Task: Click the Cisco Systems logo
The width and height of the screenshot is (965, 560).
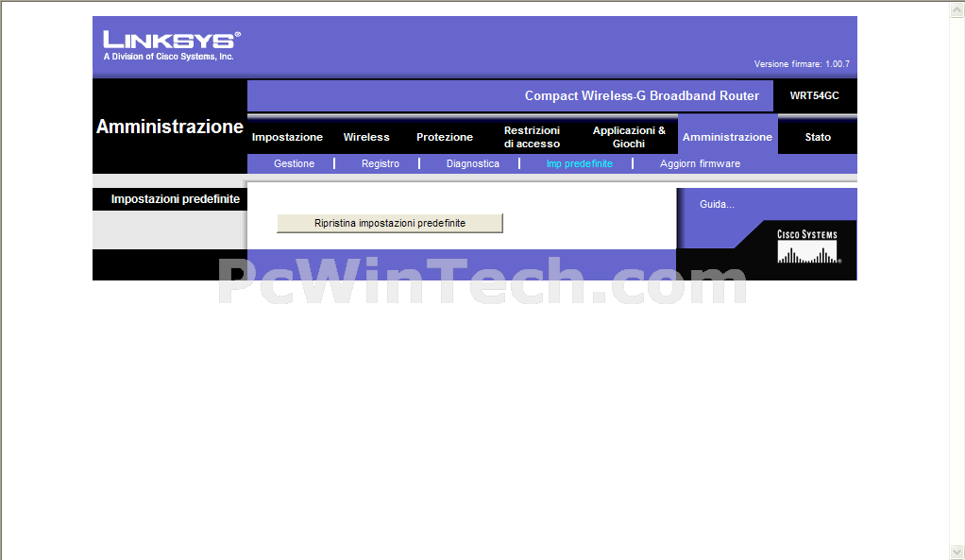Action: (808, 246)
